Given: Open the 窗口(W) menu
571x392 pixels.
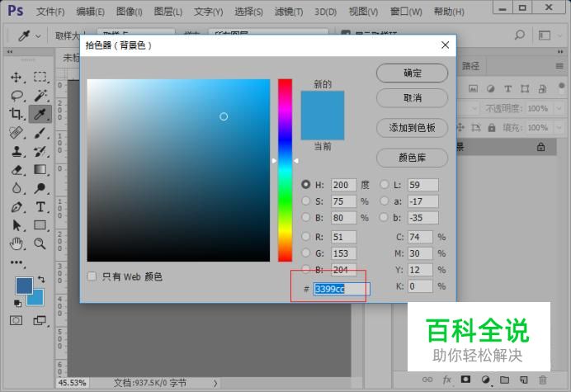Looking at the screenshot, I should click(x=406, y=12).
